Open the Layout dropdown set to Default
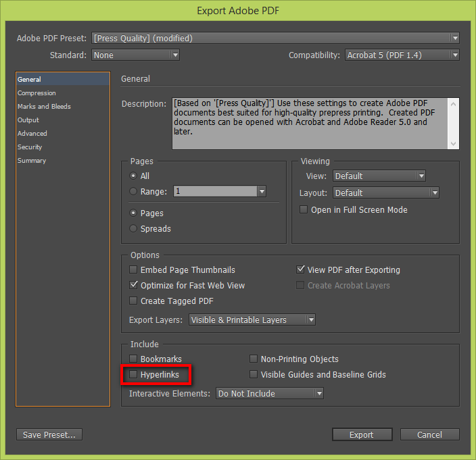476x460 pixels. 386,193
